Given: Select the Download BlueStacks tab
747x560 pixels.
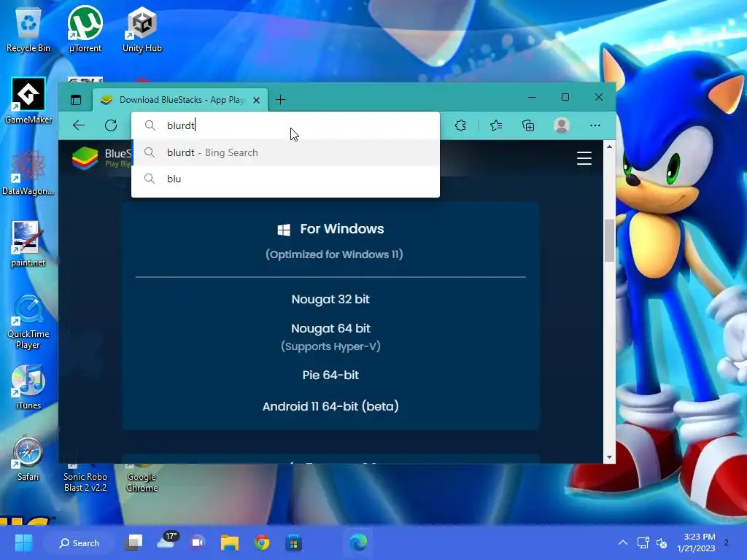Looking at the screenshot, I should pyautogui.click(x=180, y=99).
